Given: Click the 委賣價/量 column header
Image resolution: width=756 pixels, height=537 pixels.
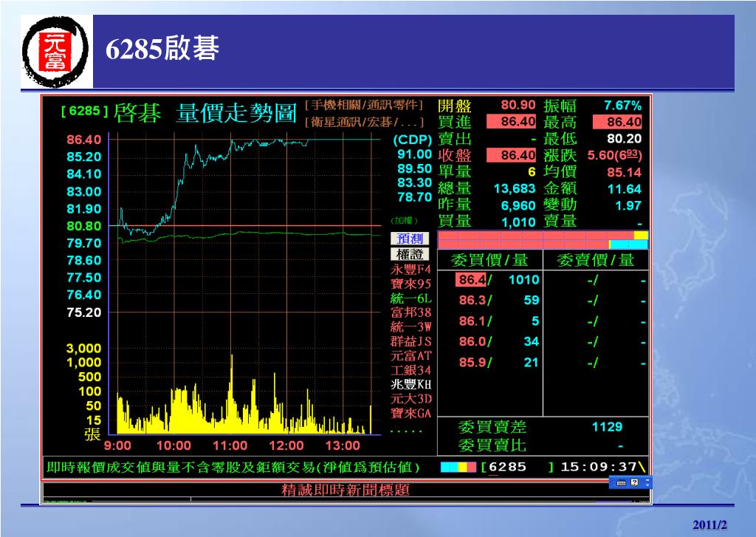Looking at the screenshot, I should click(596, 261).
